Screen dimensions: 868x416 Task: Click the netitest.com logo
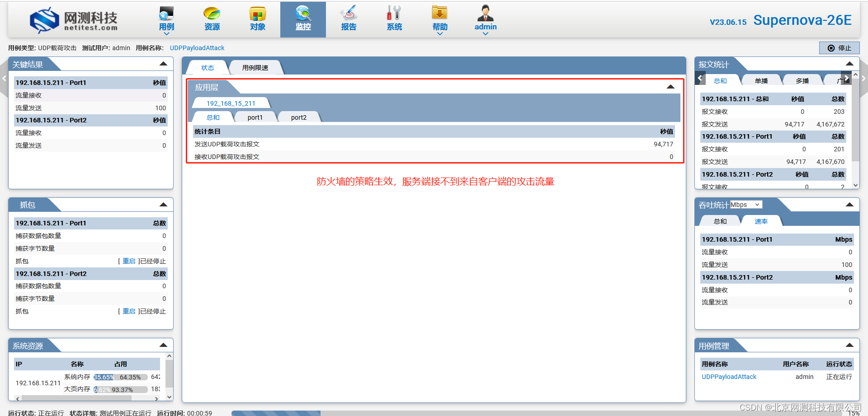pyautogui.click(x=74, y=20)
